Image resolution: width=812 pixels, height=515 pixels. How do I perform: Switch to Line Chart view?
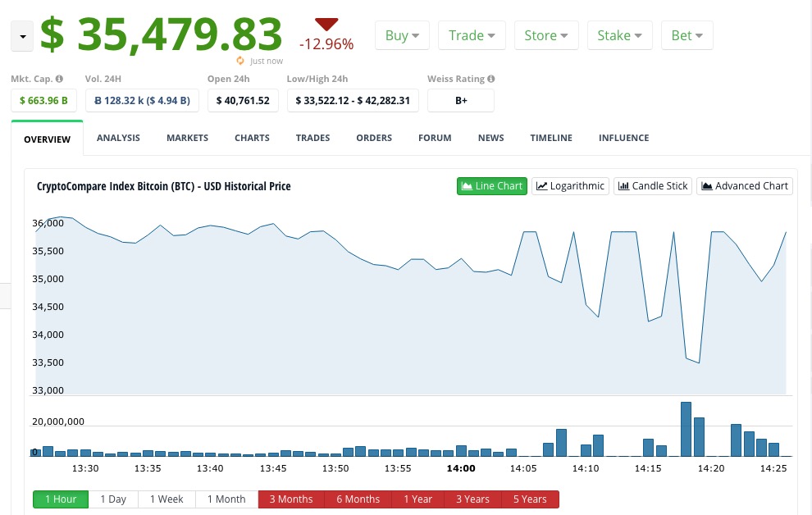pyautogui.click(x=491, y=186)
